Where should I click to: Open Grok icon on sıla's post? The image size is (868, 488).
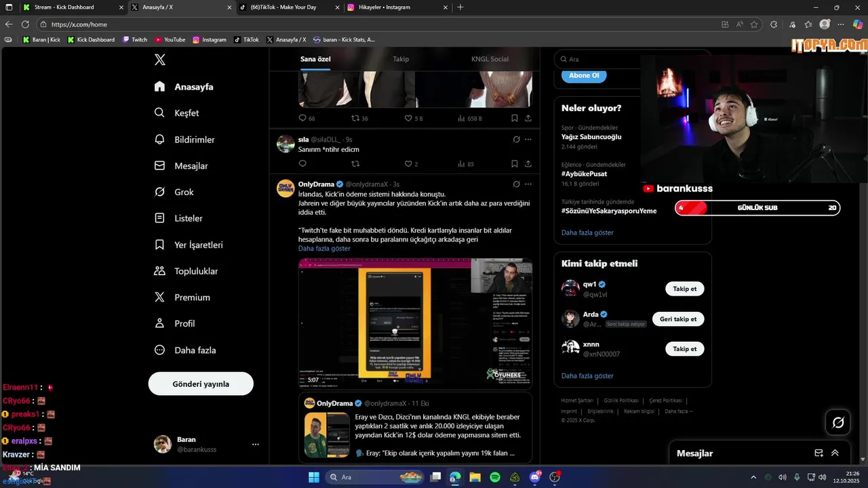pos(516,140)
